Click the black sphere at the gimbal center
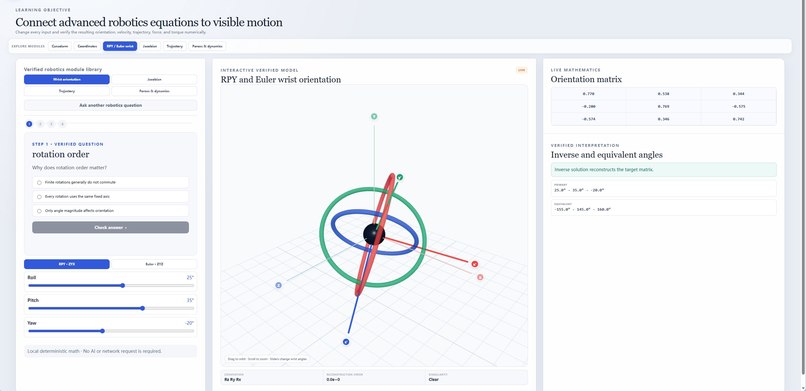The image size is (806, 391). click(374, 234)
